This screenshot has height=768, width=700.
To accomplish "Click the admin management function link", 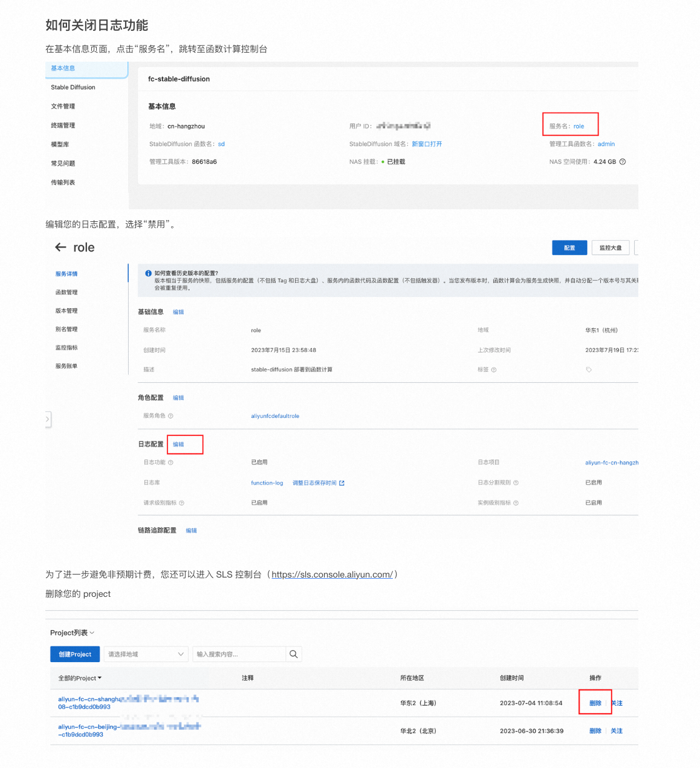I will click(x=606, y=144).
